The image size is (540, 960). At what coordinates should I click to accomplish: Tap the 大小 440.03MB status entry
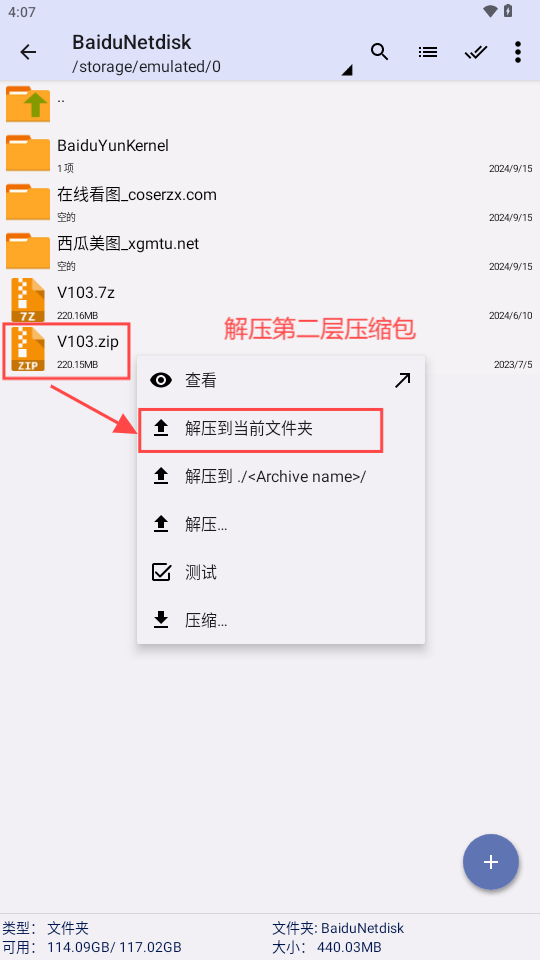coord(327,947)
